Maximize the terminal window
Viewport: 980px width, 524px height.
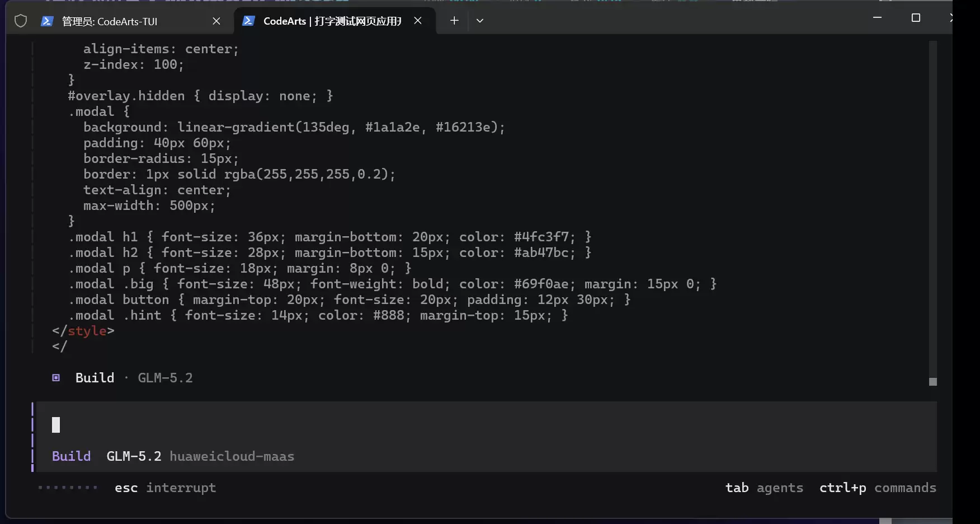point(916,18)
